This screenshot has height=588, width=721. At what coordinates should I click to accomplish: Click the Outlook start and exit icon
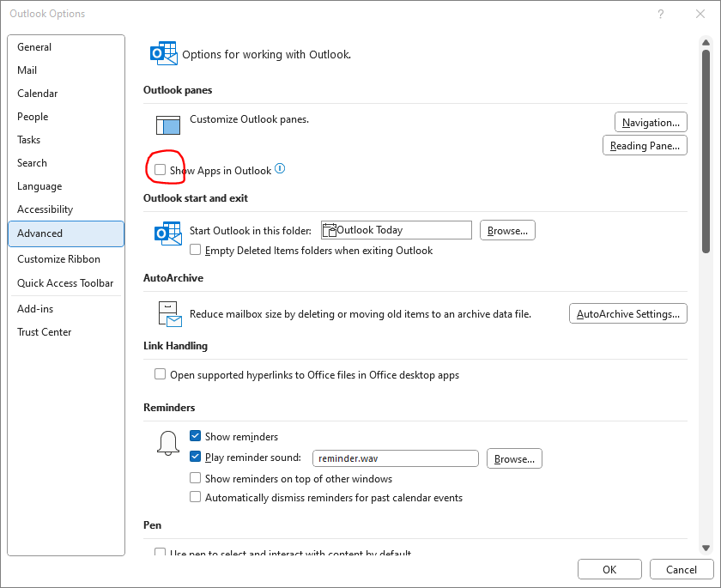(168, 233)
